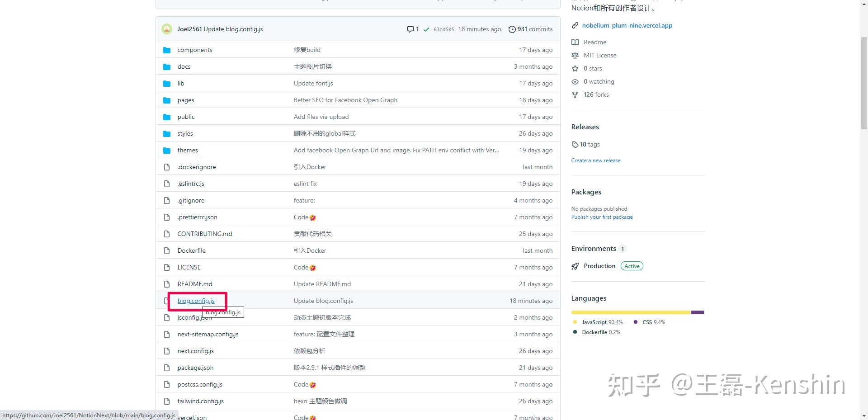Image resolution: width=868 pixels, height=420 pixels.
Task: Click the tag icon next to 18 tags
Action: [575, 145]
